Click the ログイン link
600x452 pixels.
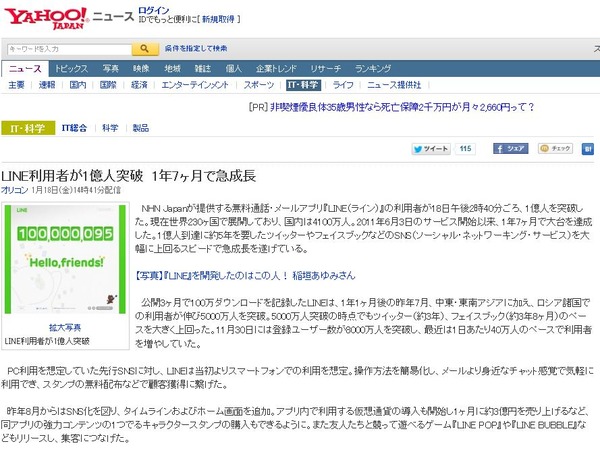click(x=153, y=10)
